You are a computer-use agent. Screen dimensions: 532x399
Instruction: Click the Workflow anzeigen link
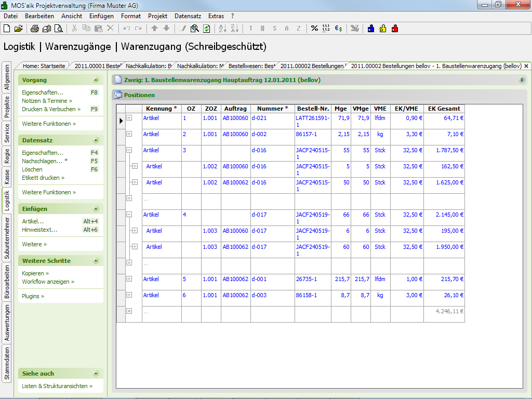48,282
